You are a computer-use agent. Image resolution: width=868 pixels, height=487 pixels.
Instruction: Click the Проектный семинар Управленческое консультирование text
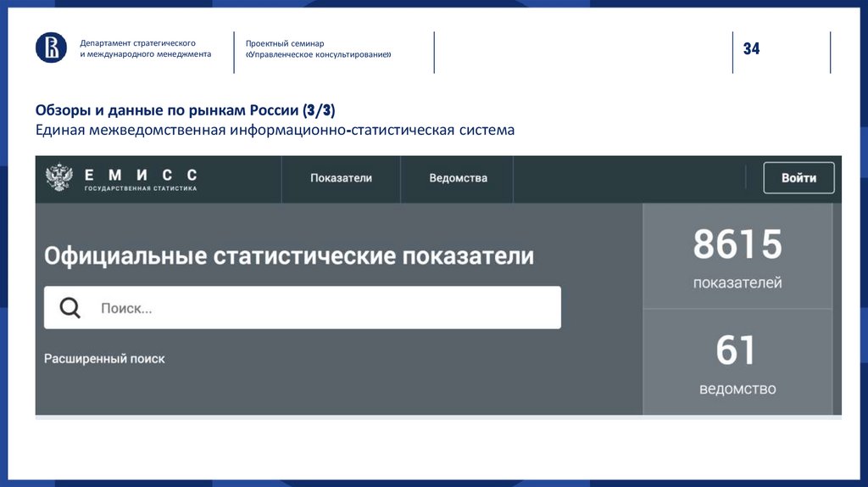tap(319, 48)
